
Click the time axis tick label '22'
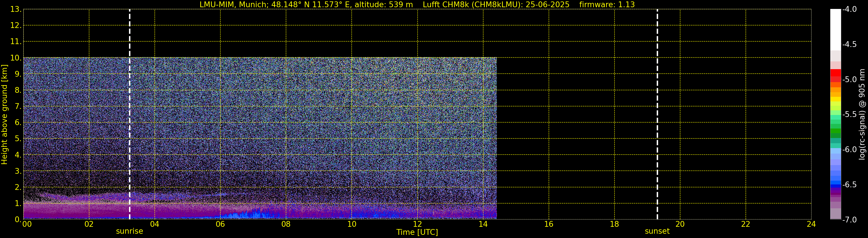click(746, 224)
